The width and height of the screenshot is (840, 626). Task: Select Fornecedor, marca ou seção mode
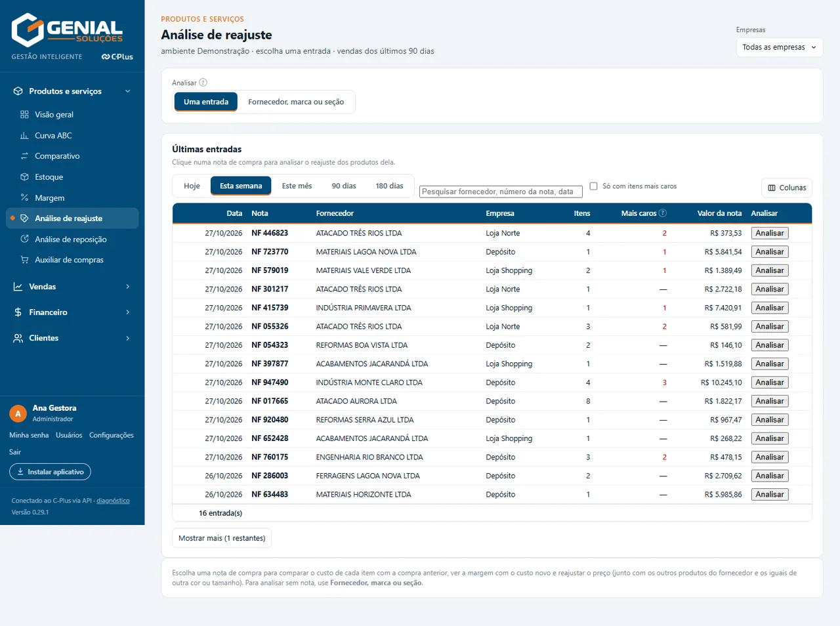click(x=296, y=102)
